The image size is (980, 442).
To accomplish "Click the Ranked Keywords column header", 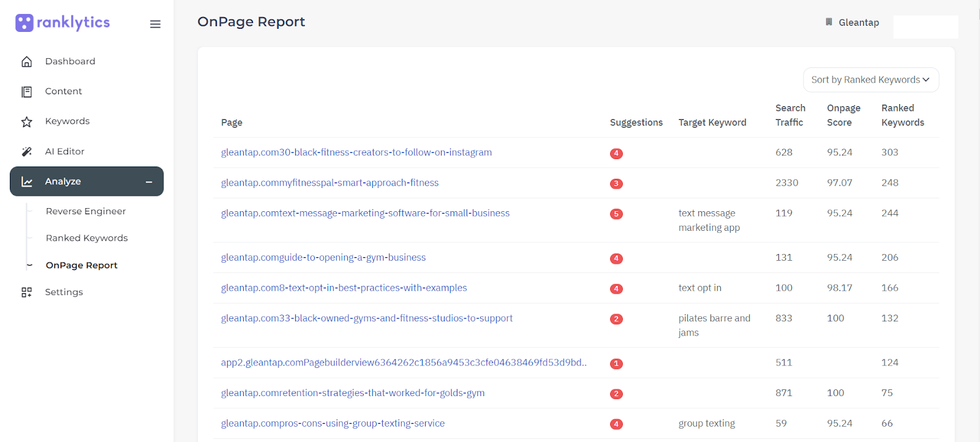I will pos(903,115).
